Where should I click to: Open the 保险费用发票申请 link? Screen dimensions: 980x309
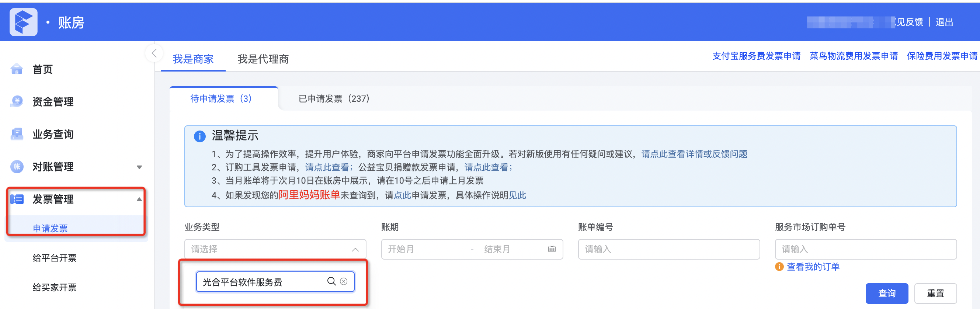tap(942, 56)
